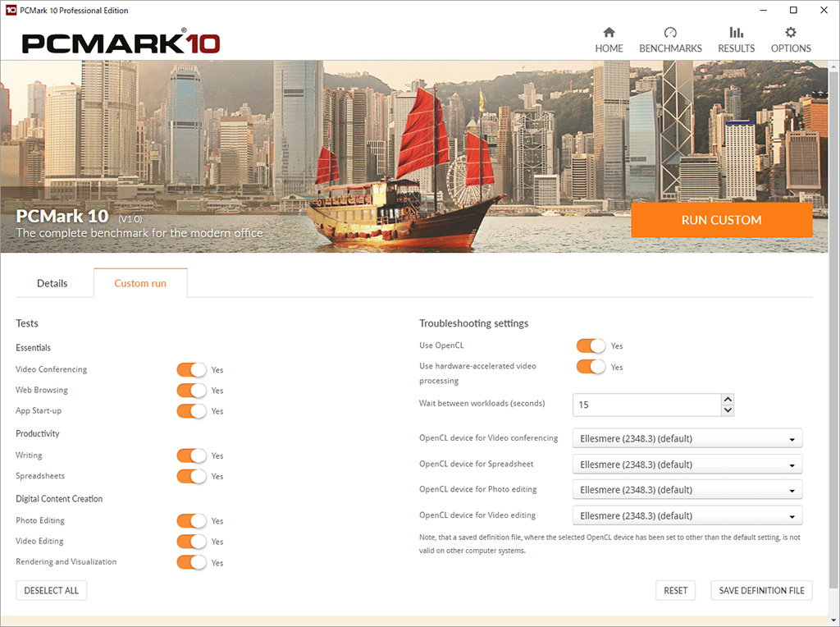
Task: Toggle the App Start-up test
Action: tap(191, 411)
